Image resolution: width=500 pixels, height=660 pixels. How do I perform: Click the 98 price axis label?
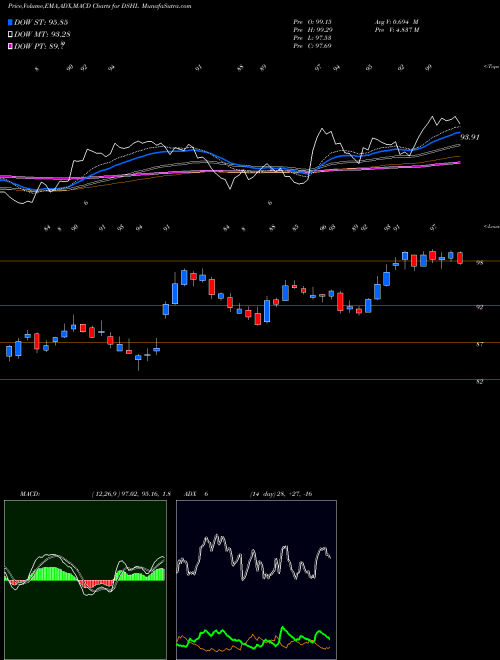point(479,263)
